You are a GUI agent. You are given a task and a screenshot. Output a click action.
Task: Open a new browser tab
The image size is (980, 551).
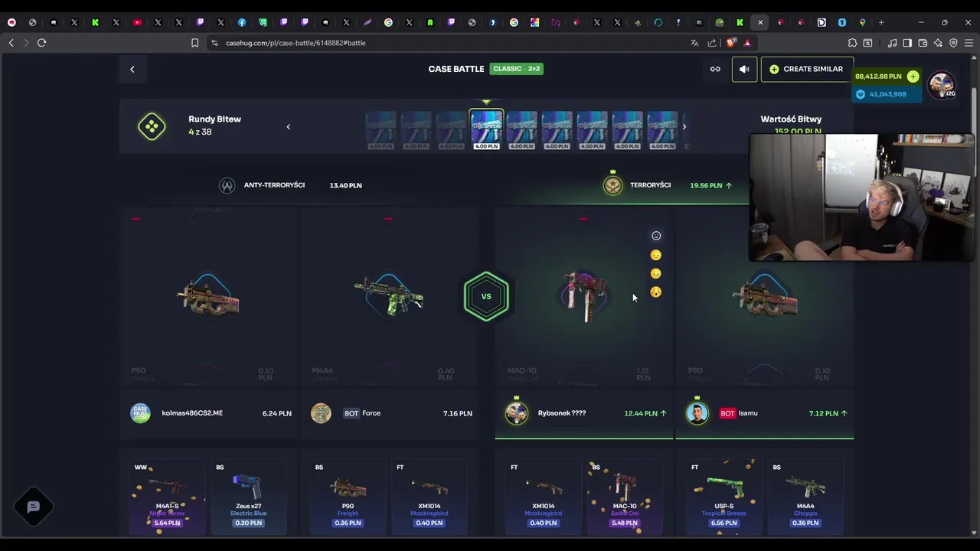tap(881, 22)
